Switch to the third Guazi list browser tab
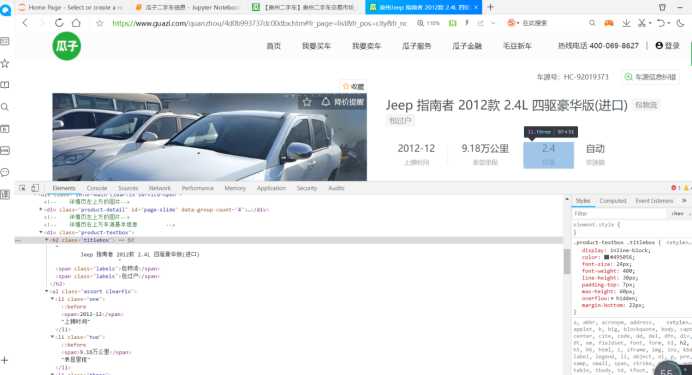 pos(305,8)
